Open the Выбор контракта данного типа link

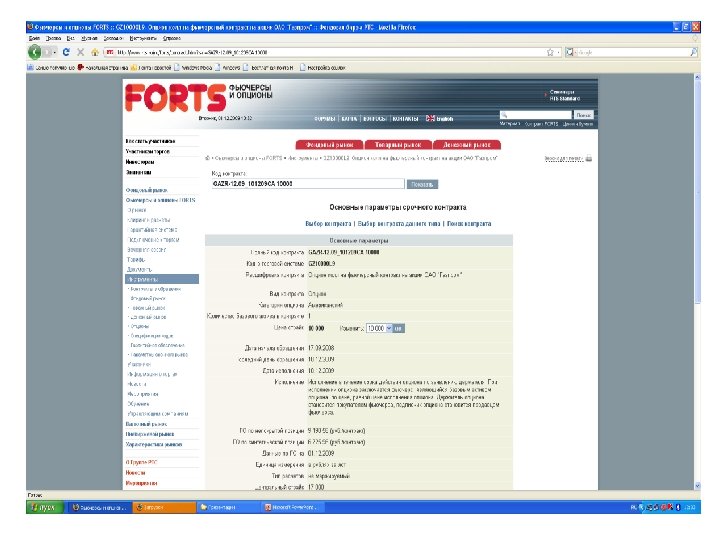coord(399,224)
